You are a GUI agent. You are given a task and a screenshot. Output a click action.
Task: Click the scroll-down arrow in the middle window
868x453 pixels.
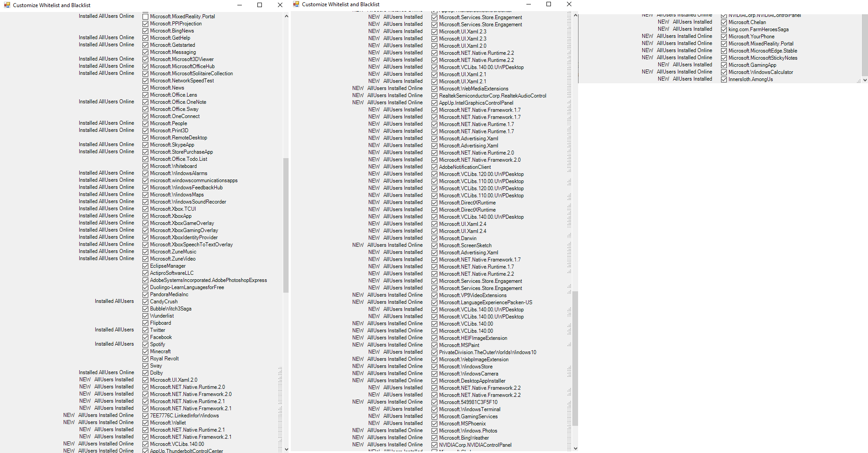click(x=575, y=448)
